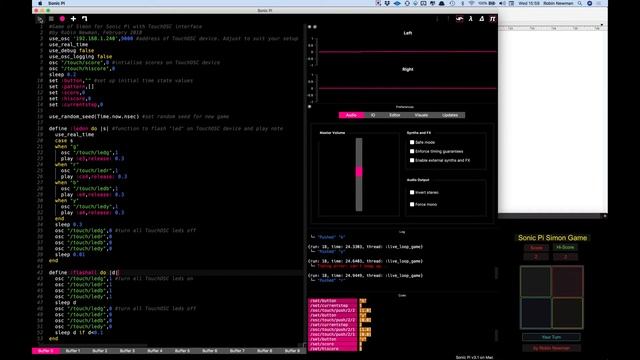Click the Stop button in Sonic Pi toolbar
The image size is (640, 360).
[51, 19]
